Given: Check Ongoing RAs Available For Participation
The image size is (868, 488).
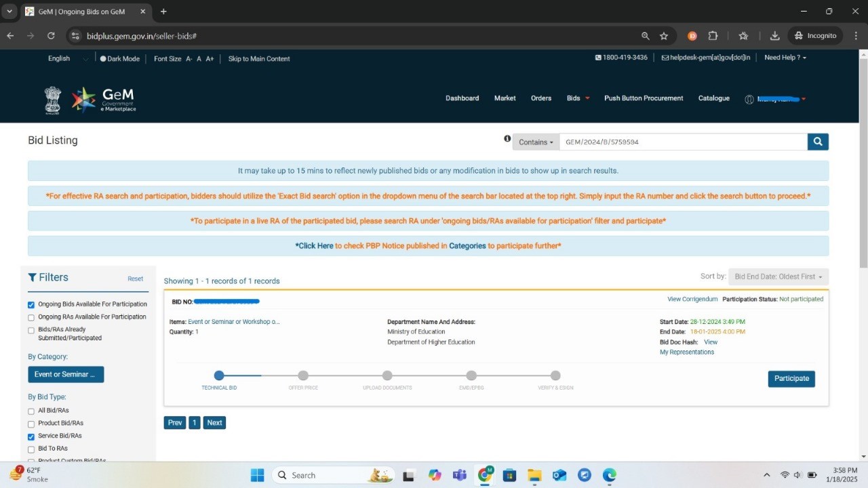Looking at the screenshot, I should coord(31,317).
